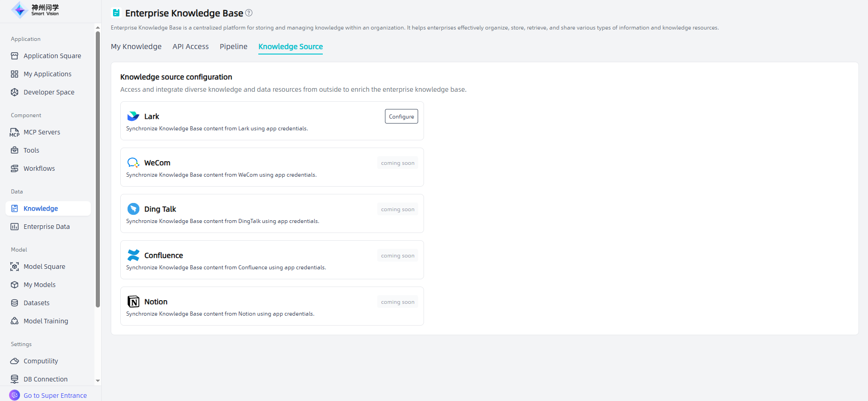
Task: Click the Go to Super Entrance icon
Action: click(15, 395)
